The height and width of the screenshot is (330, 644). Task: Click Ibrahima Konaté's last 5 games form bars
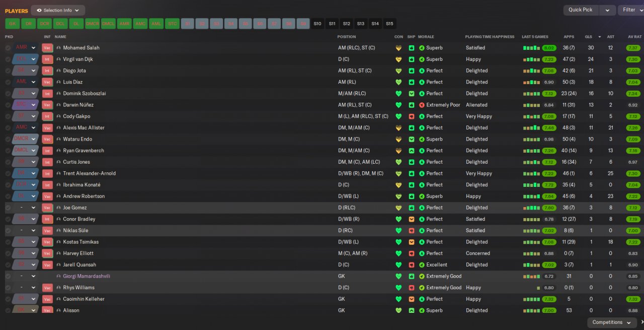(531, 185)
